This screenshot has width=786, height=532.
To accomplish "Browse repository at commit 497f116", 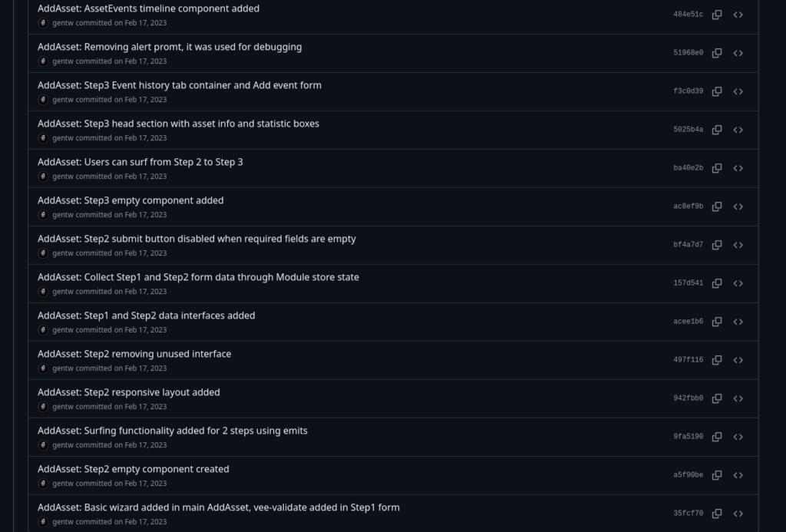I will [738, 360].
